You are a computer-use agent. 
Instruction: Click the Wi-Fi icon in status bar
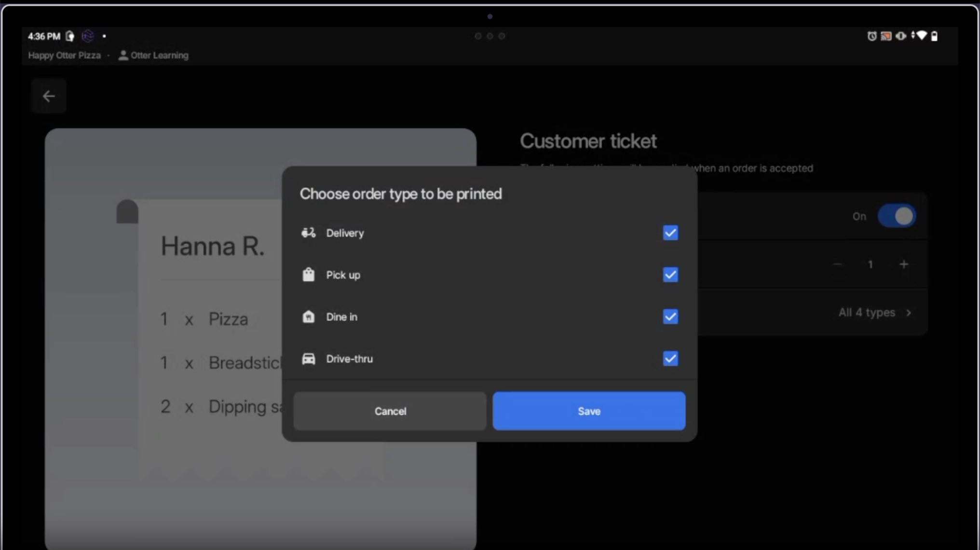pyautogui.click(x=922, y=36)
